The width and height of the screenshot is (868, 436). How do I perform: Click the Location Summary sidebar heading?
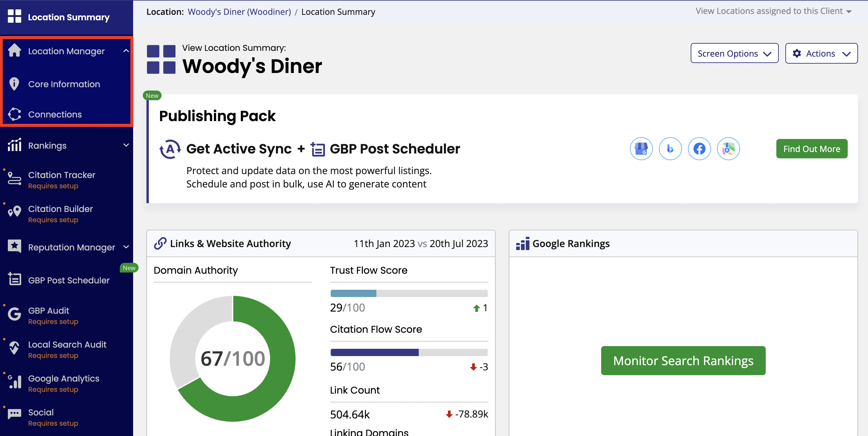(69, 17)
